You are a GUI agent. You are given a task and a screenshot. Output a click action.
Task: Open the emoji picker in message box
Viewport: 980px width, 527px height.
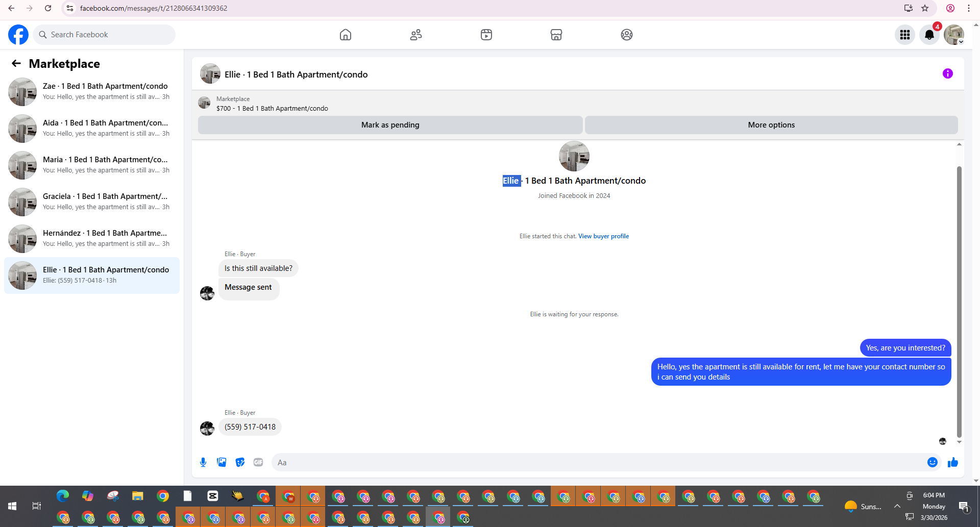[x=933, y=462]
